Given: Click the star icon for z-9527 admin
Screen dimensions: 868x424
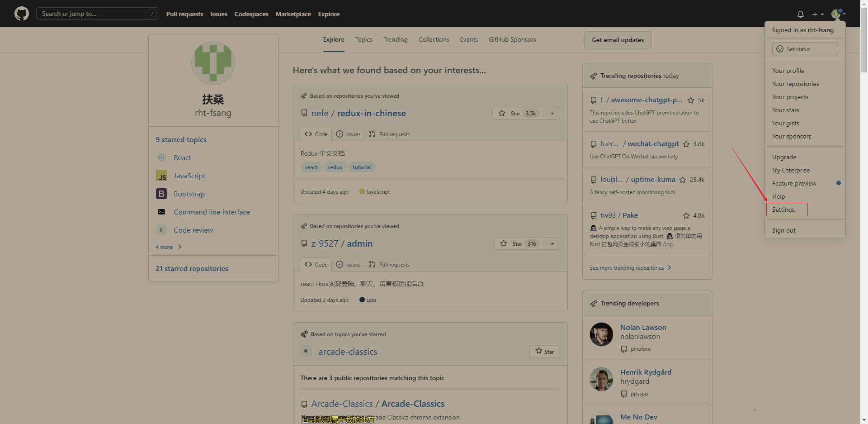Looking at the screenshot, I should click(x=504, y=243).
